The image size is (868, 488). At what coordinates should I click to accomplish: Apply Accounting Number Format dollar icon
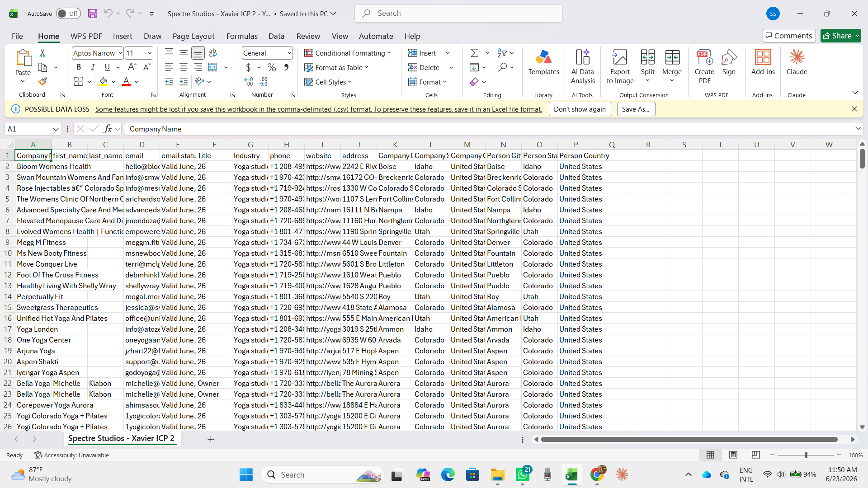point(248,67)
